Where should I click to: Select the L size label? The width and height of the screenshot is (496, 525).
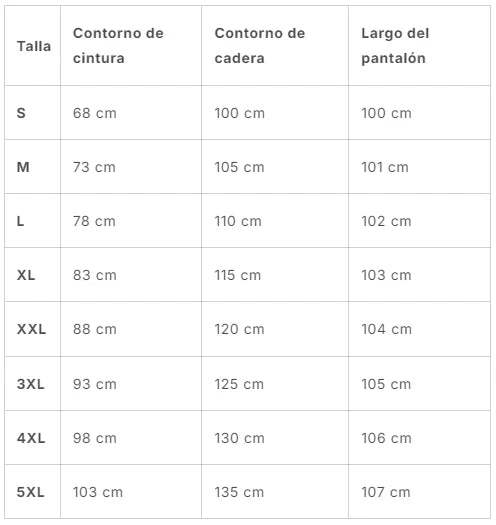(20, 221)
